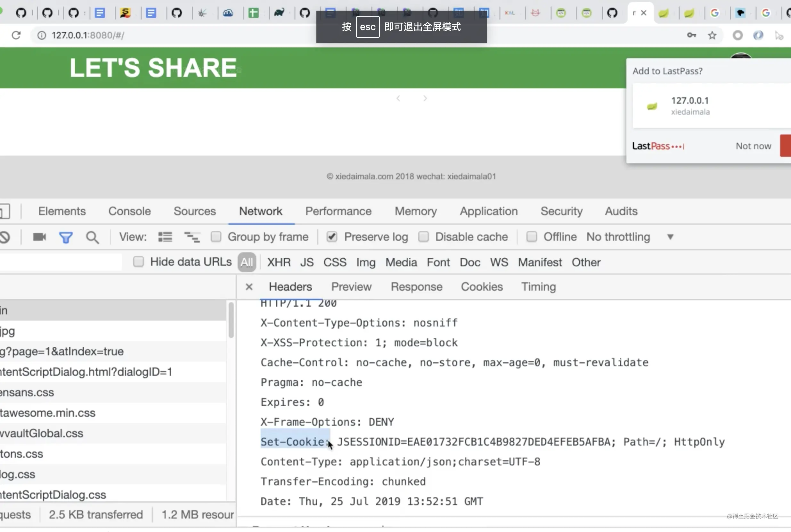
Task: Open the No throttling dropdown
Action: point(630,237)
